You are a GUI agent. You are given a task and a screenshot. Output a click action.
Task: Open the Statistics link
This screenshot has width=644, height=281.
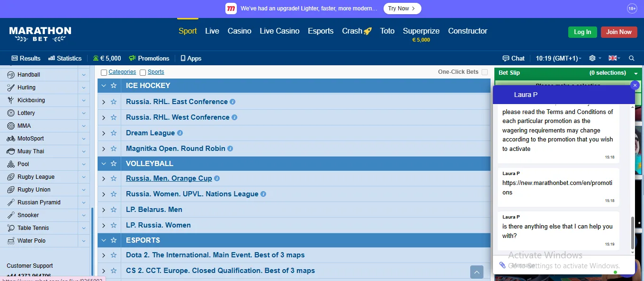pos(65,58)
